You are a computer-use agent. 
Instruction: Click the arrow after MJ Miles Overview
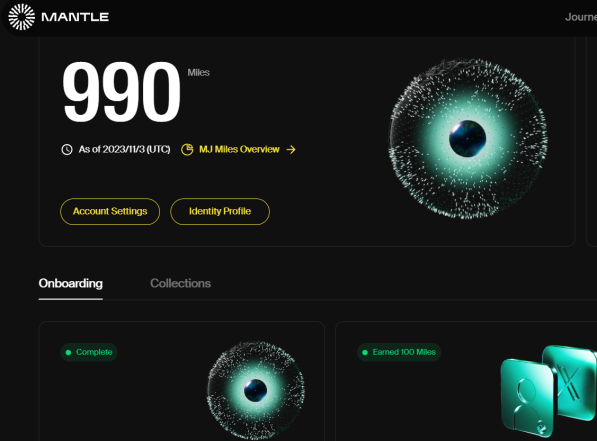click(x=291, y=149)
